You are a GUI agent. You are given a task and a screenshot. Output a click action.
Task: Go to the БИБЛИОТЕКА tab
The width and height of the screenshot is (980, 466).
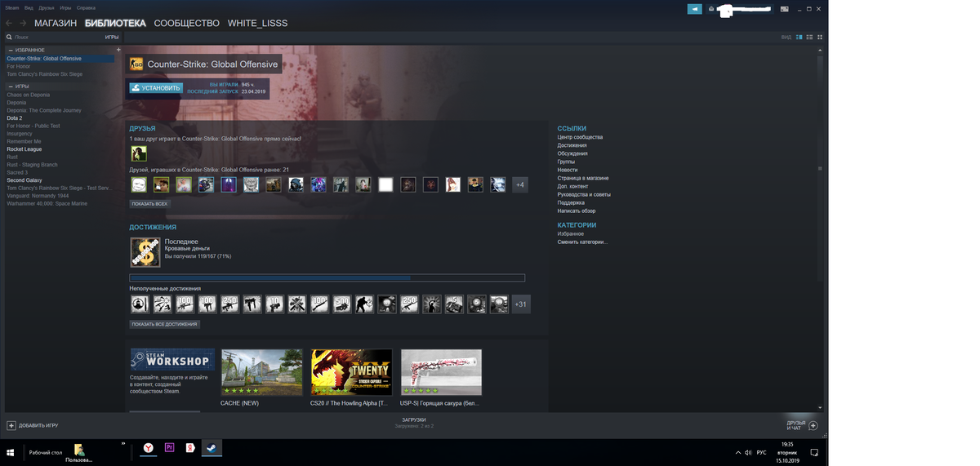pos(115,24)
